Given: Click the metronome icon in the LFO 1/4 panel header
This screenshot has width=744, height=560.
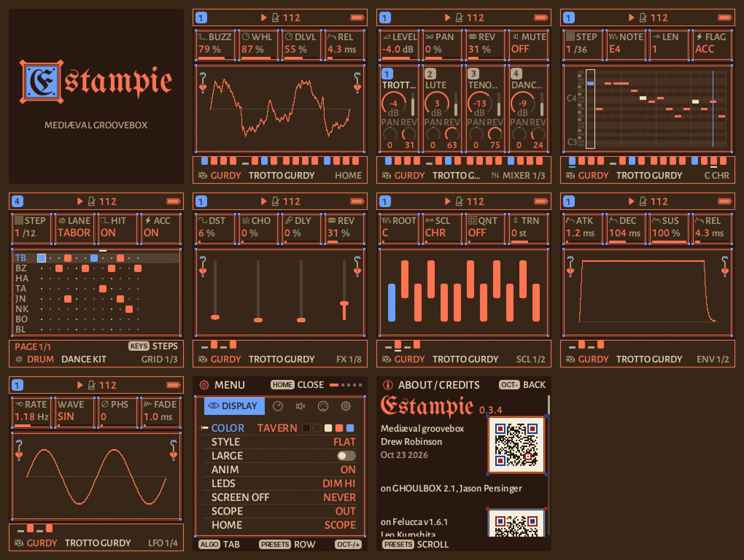Looking at the screenshot, I should [x=92, y=385].
